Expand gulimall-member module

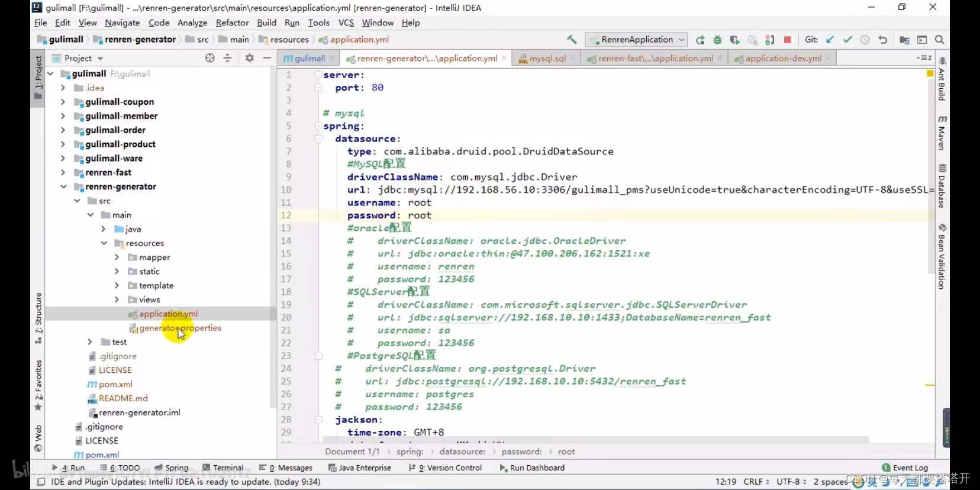(x=63, y=116)
